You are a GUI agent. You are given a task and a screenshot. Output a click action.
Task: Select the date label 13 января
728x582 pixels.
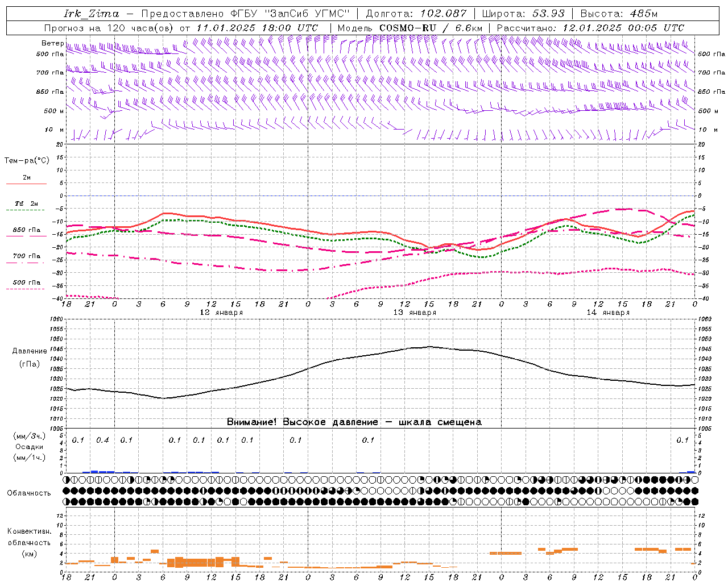coord(415,313)
